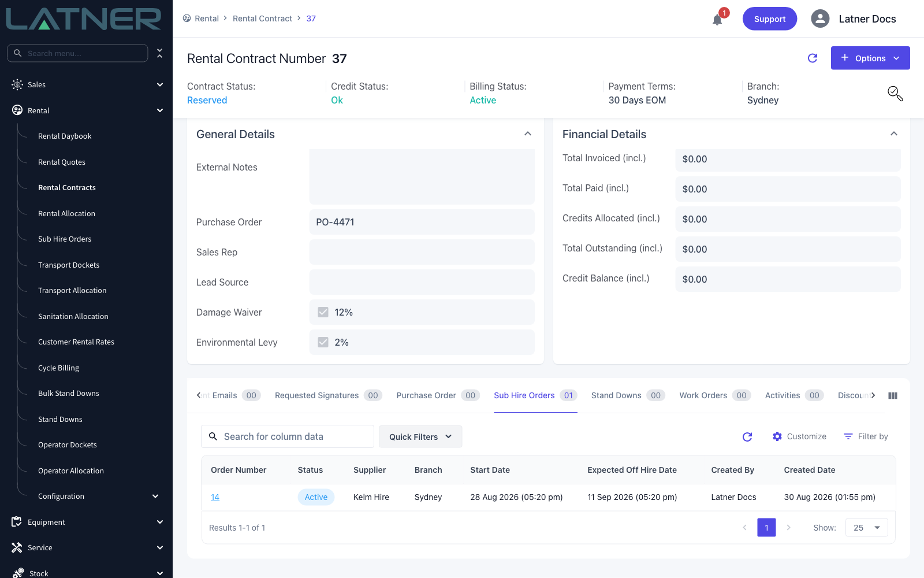This screenshot has width=924, height=578.
Task: Switch to the Emails tab
Action: pos(236,395)
